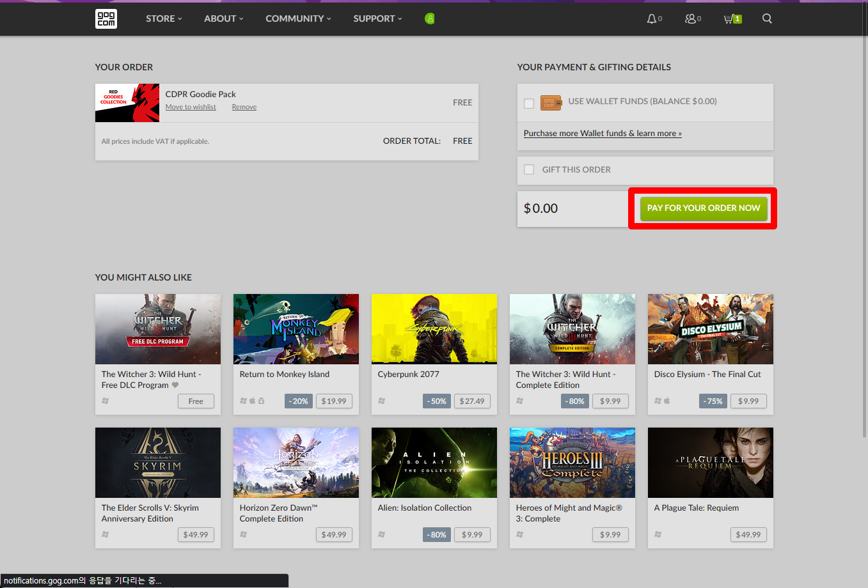Click the Disco Elysium - The Final Cut title
The width and height of the screenshot is (868, 588).
707,375
